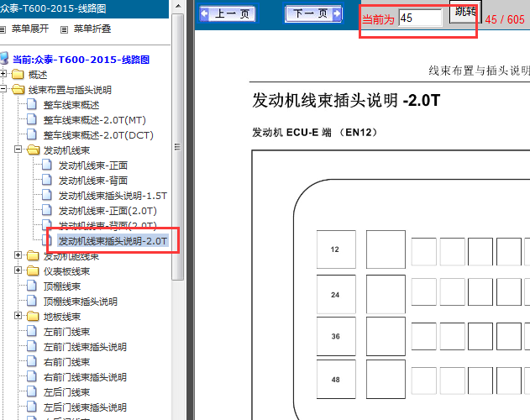Open 发动机线束-正面 page
Image resolution: width=530 pixels, height=420 pixels.
[93, 165]
